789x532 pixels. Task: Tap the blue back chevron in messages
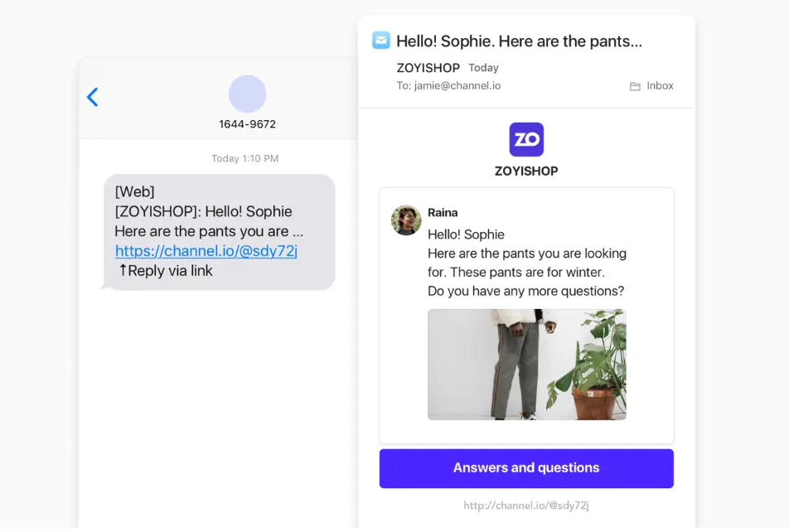(x=93, y=97)
